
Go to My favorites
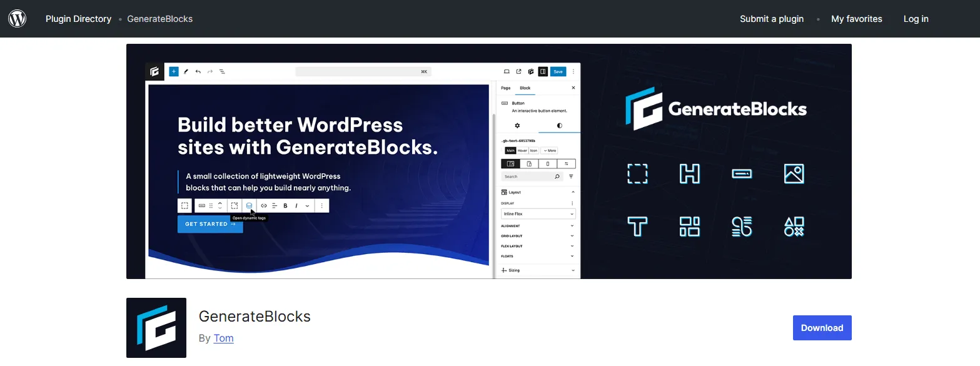point(856,19)
